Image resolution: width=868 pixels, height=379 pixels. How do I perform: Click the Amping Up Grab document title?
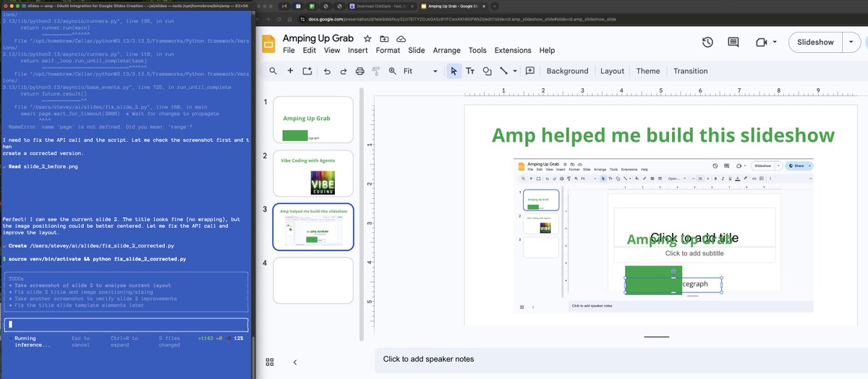click(319, 38)
